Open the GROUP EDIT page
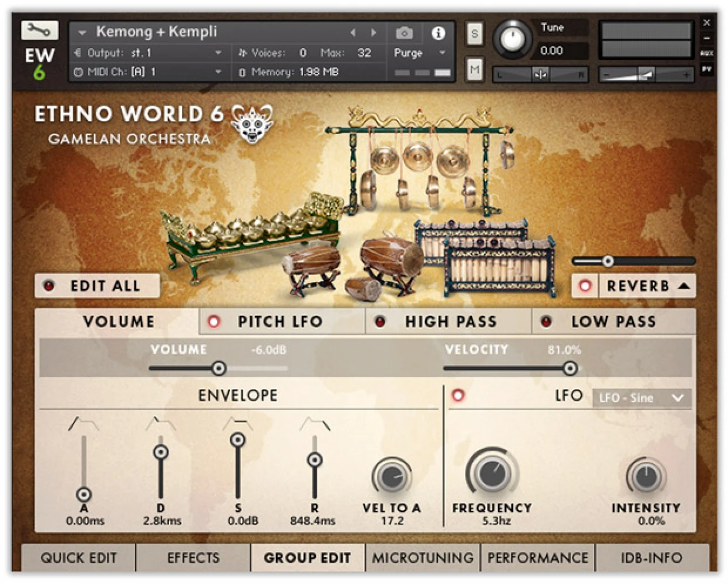This screenshot has width=728, height=584. click(x=307, y=558)
